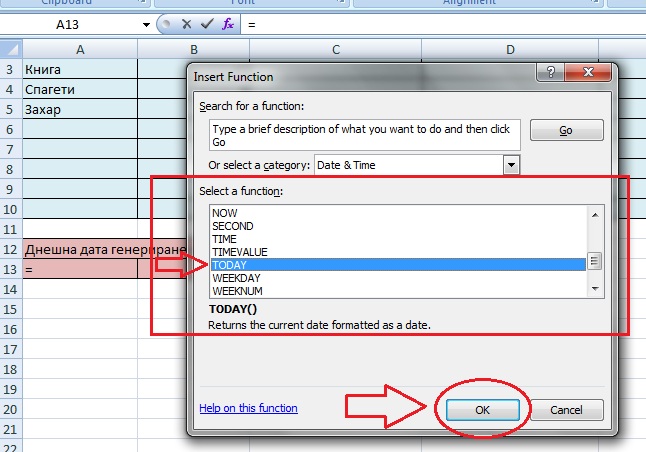Open the Name Box dropdown arrow
The height and width of the screenshot is (452, 646).
click(146, 25)
